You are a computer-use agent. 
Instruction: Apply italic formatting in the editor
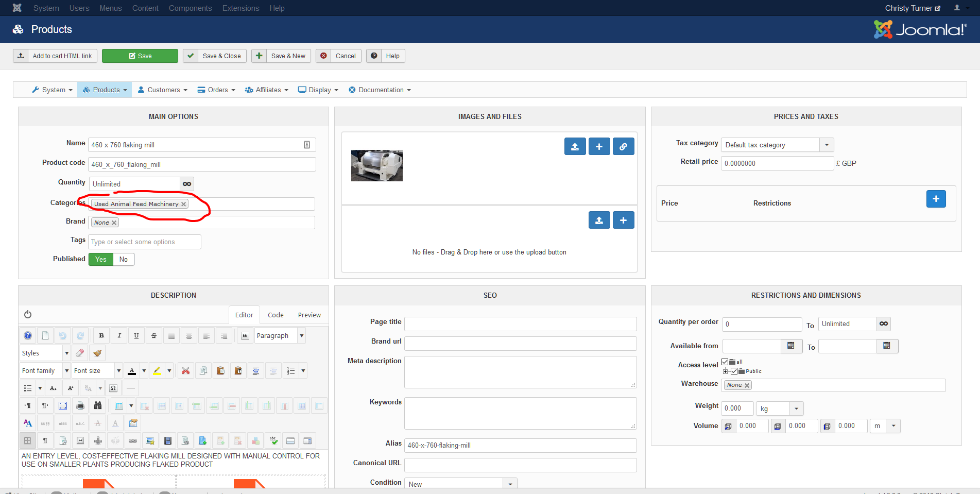point(119,336)
